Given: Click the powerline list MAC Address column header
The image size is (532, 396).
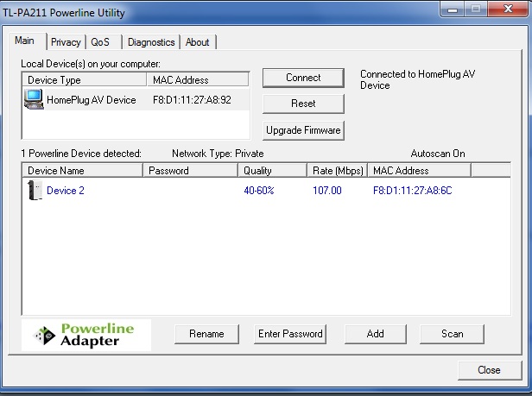Looking at the screenshot, I should 420,171.
